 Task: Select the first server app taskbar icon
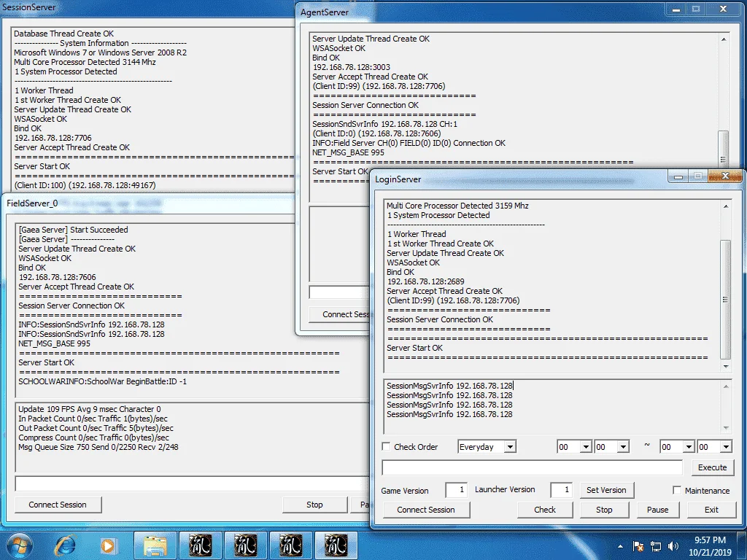tap(201, 545)
